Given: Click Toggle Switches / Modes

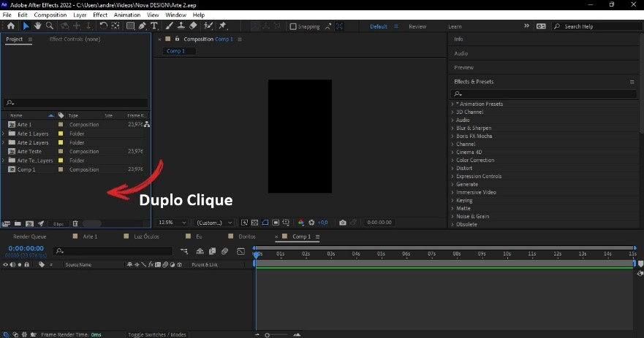Looking at the screenshot, I should 157,334.
